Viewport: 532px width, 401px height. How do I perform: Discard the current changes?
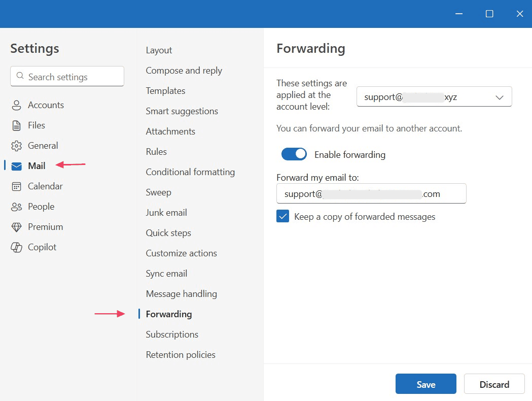[494, 384]
